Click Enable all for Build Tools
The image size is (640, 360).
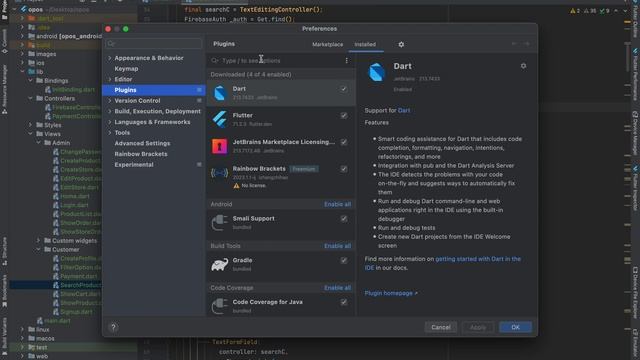(337, 246)
